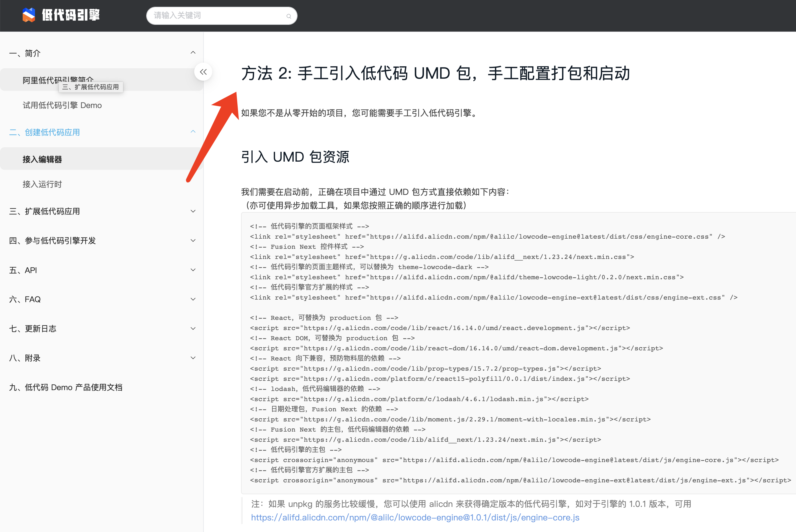Click the search magnifier icon

coord(288,16)
